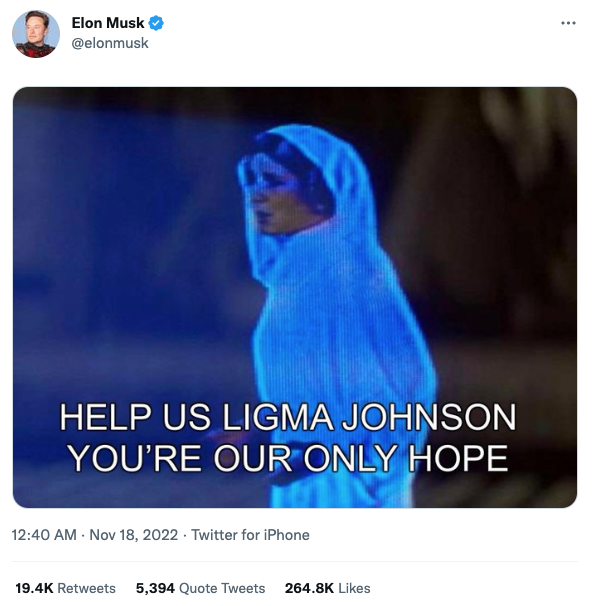Image resolution: width=593 pixels, height=606 pixels.
Task: Show the 264.8K Likes list
Action: click(328, 588)
